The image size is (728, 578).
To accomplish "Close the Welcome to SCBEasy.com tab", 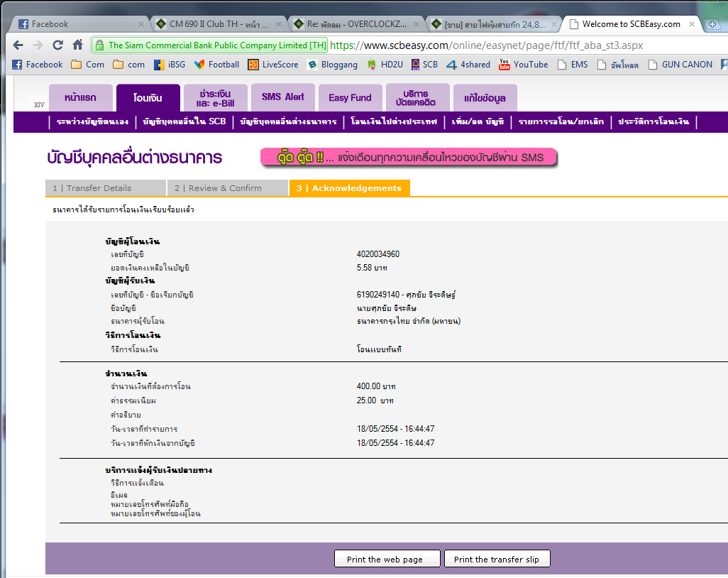I will (692, 24).
